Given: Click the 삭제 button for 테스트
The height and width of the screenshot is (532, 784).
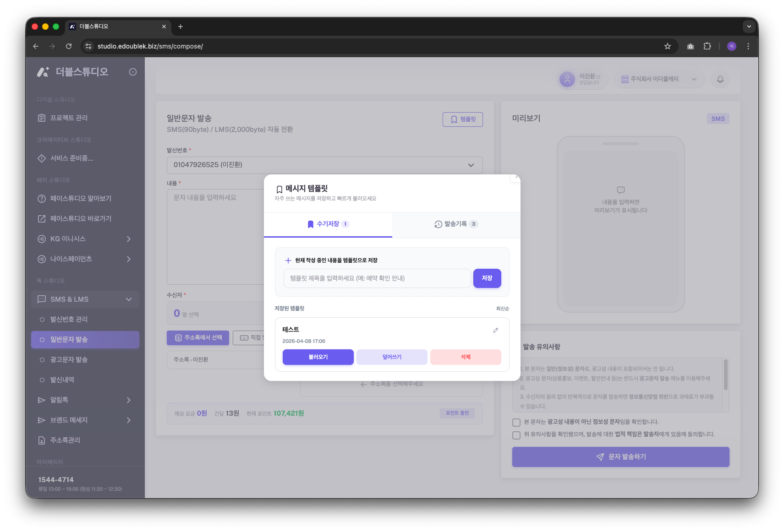Looking at the screenshot, I should [x=466, y=357].
